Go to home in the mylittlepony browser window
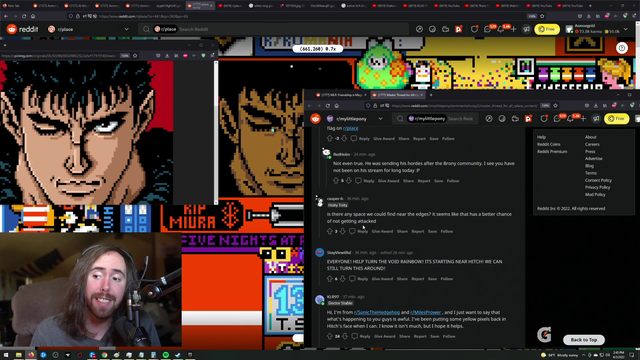Viewport: 640px width, 360px height. (x=337, y=106)
